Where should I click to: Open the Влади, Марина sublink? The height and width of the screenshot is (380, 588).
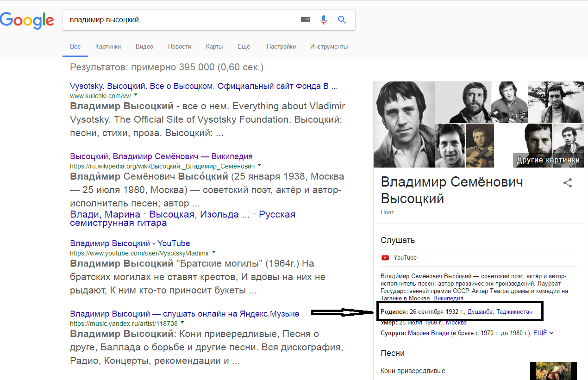(105, 215)
